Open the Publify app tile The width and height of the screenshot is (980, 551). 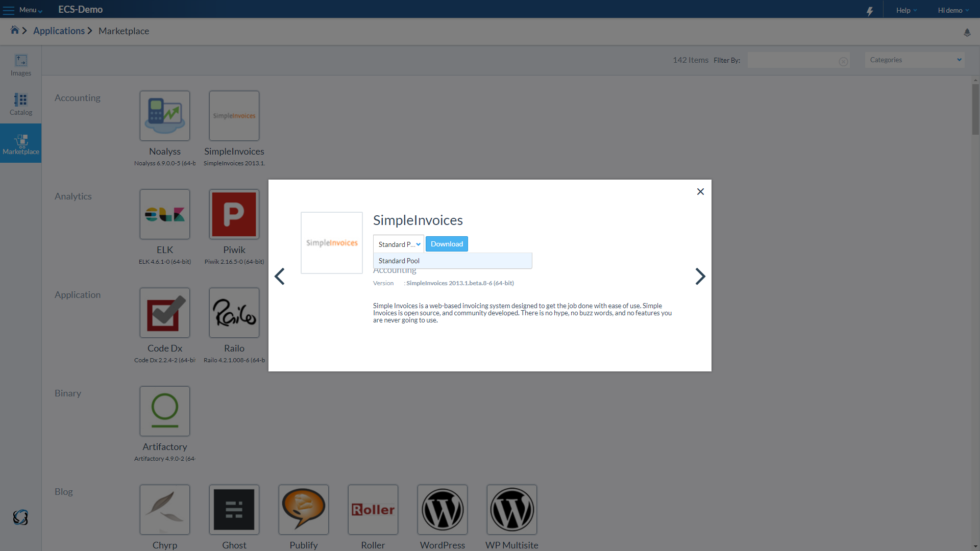click(304, 510)
